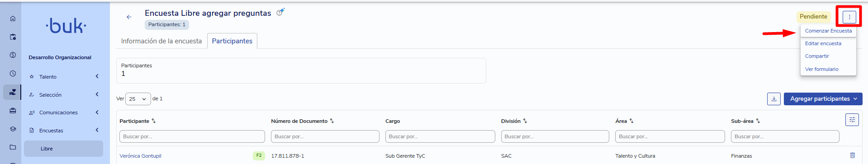
Task: Open the clock icon in sidebar
Action: tap(13, 73)
